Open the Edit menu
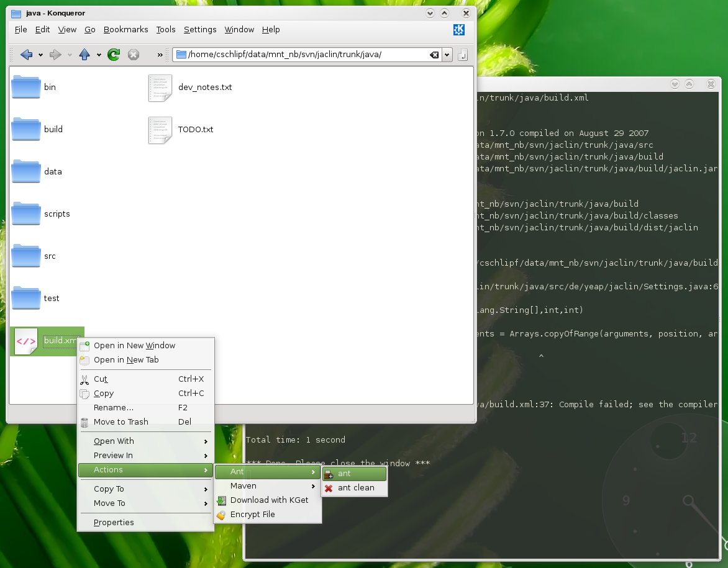The width and height of the screenshot is (728, 568). pos(42,30)
